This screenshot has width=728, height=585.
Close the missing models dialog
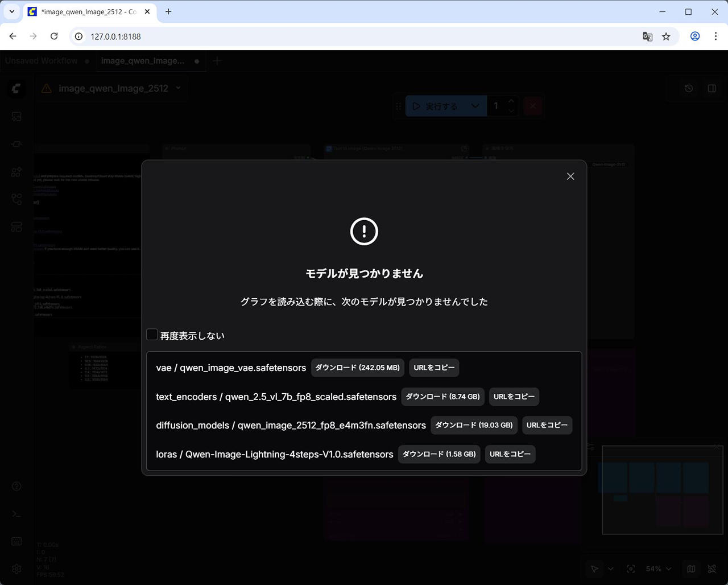pos(570,176)
